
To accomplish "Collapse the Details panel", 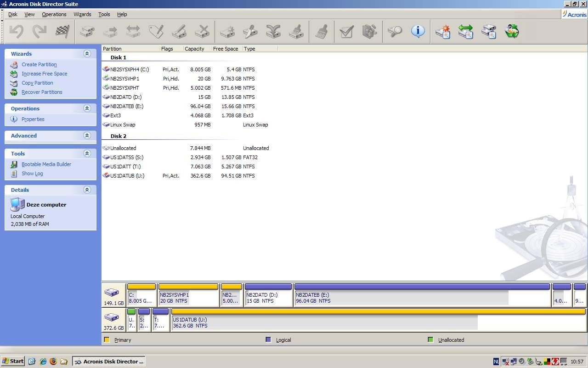I will tap(87, 190).
